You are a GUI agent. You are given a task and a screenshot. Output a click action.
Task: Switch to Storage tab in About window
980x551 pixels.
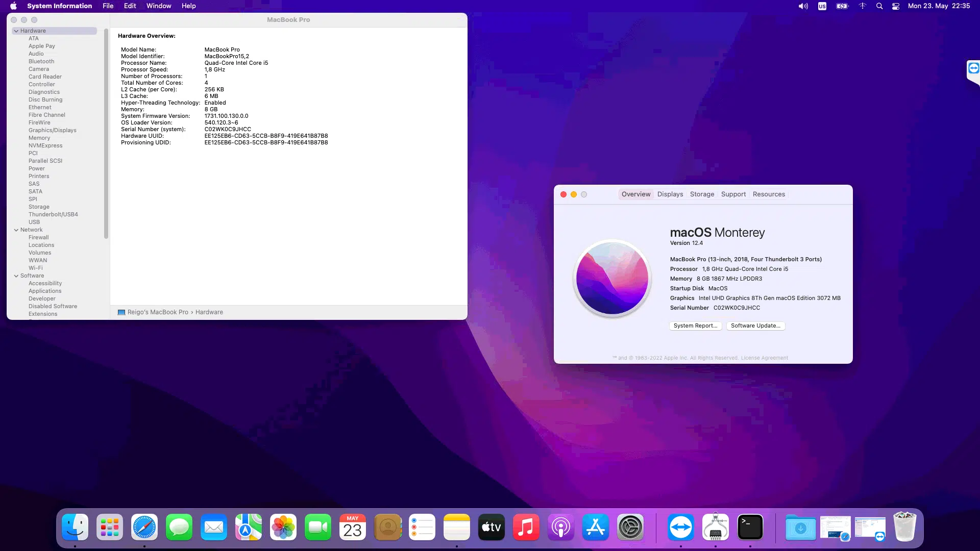pos(702,194)
